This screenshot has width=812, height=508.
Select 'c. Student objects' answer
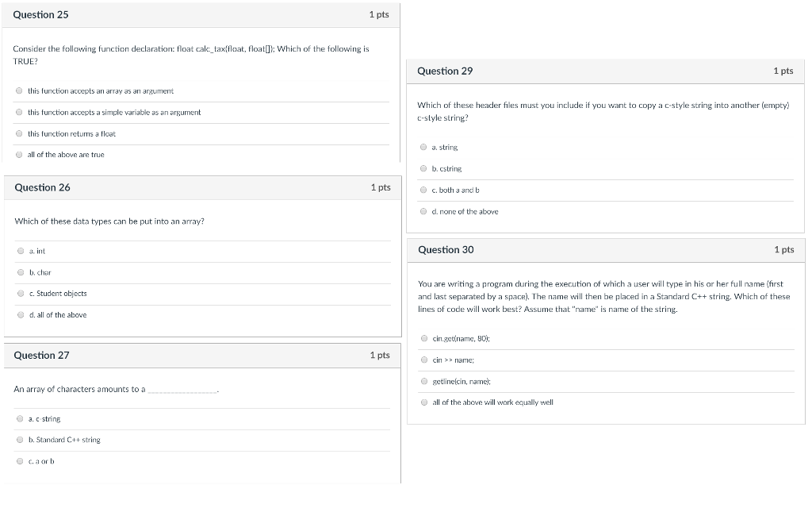point(21,294)
